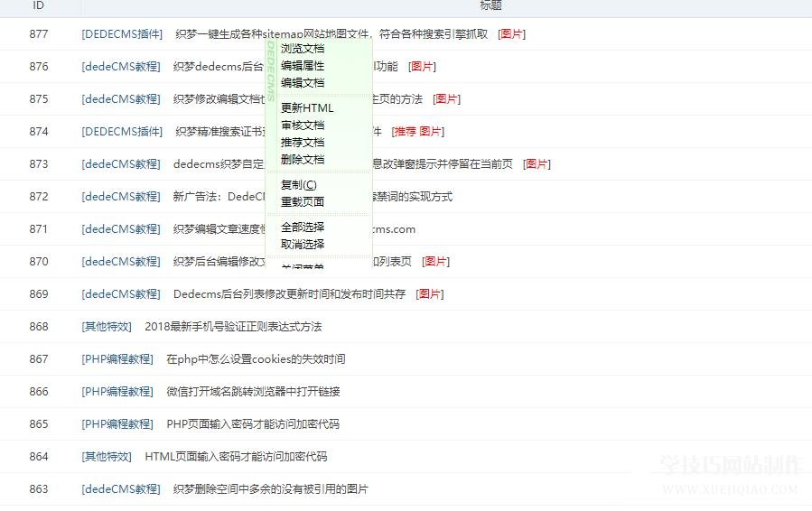Screen dimensions: 812x511
Task: Click 更新HTML in the context menu
Action: 307,108
